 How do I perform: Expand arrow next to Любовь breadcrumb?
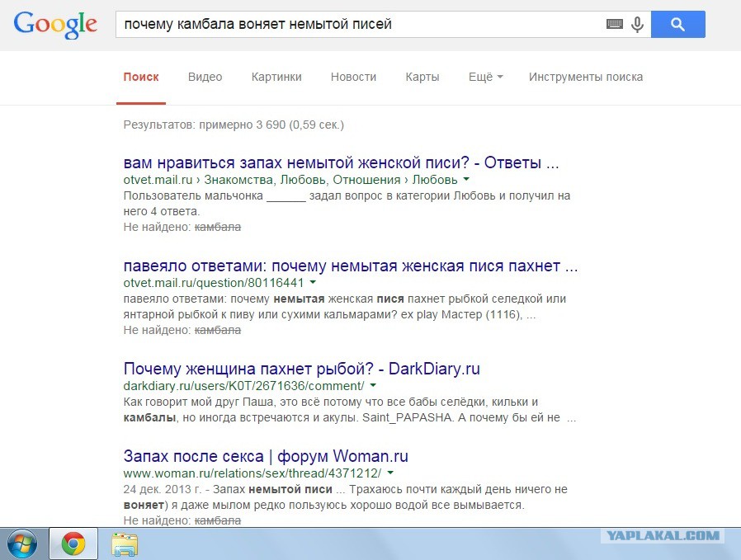point(466,179)
